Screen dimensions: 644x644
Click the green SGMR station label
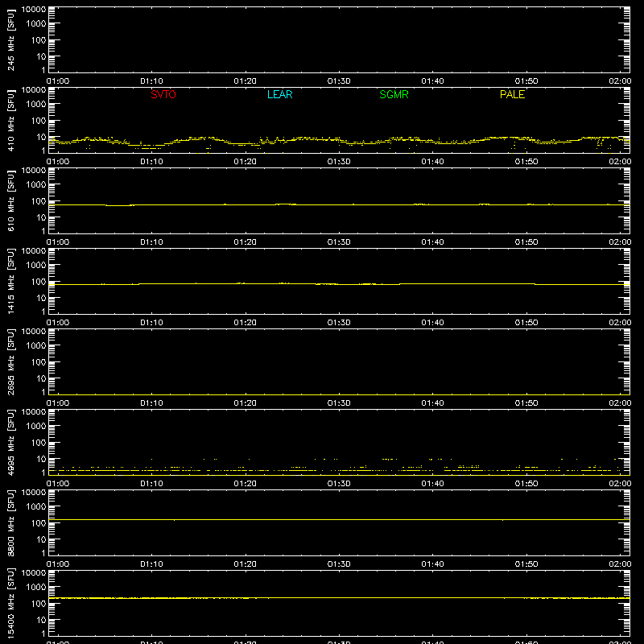[x=394, y=94]
